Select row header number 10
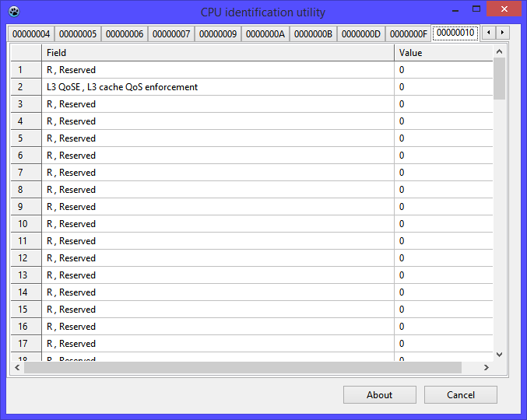The width and height of the screenshot is (527, 420). [26, 224]
